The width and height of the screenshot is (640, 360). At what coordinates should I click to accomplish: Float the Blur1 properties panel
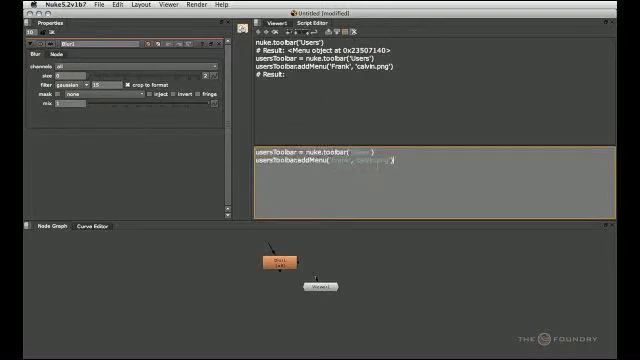[211, 44]
